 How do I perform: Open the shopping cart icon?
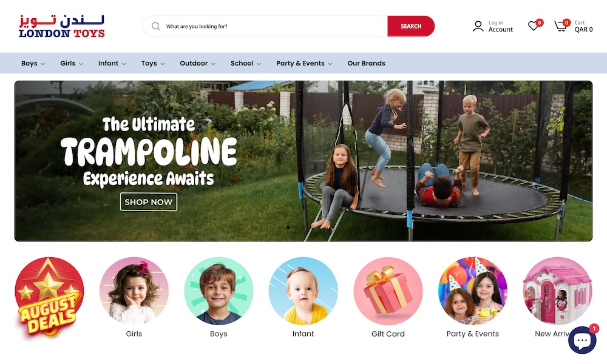560,26
